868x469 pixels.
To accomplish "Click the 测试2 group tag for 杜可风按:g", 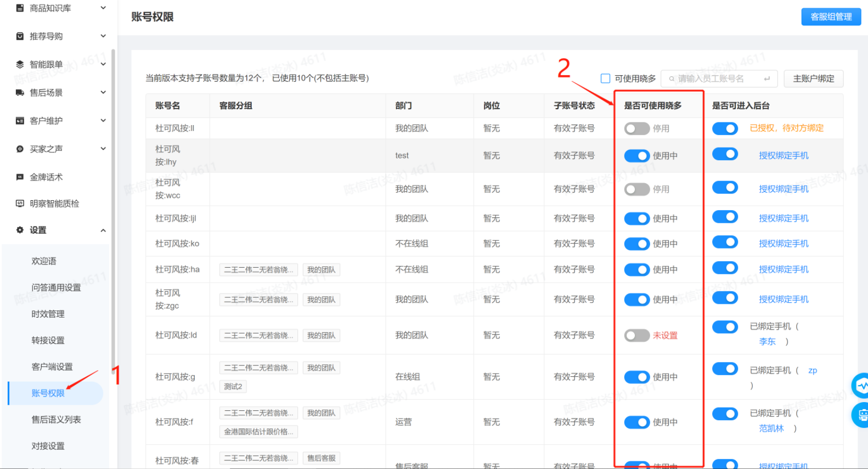I will tap(233, 387).
